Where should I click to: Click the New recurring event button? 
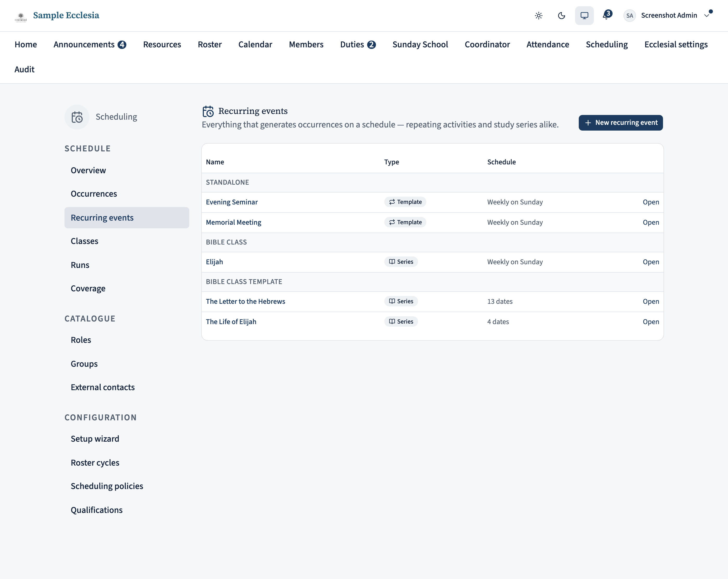click(x=621, y=123)
